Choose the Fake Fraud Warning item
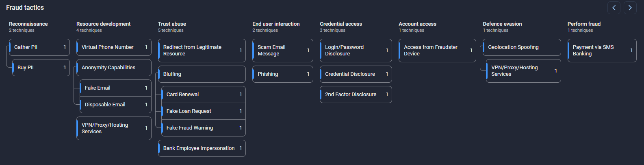Screen dimensions: 644x165 coord(203,128)
